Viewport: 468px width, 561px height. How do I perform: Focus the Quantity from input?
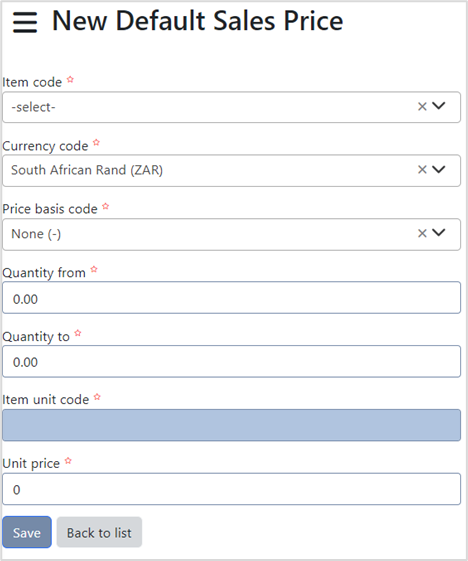pyautogui.click(x=231, y=298)
